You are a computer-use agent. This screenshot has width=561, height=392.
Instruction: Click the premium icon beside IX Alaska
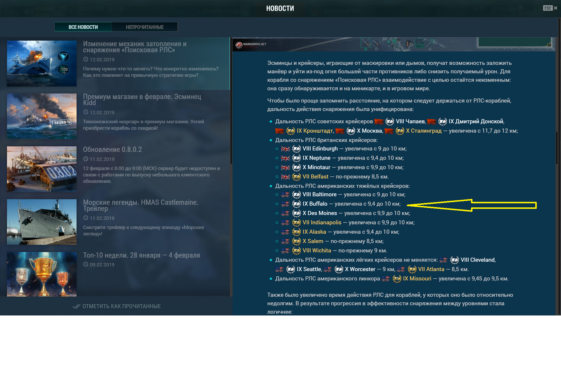[296, 232]
